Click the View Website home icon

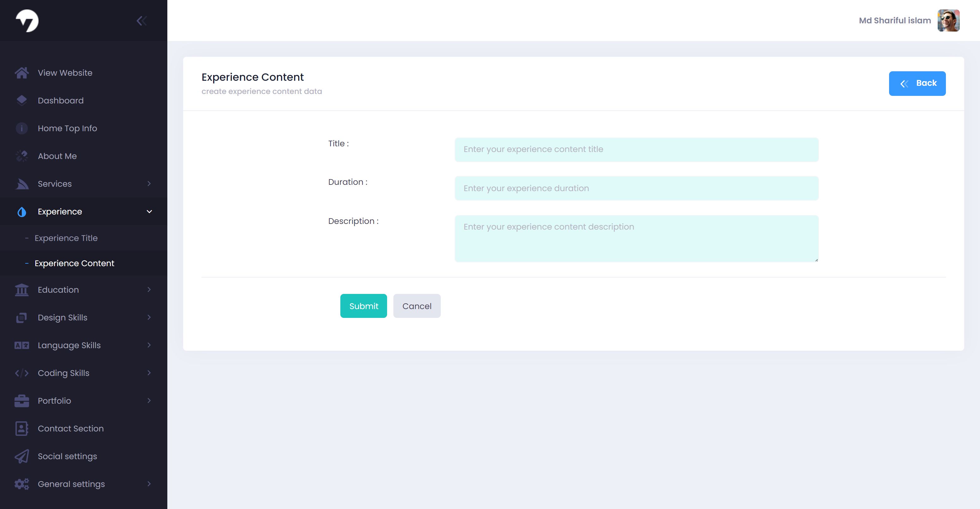click(22, 73)
